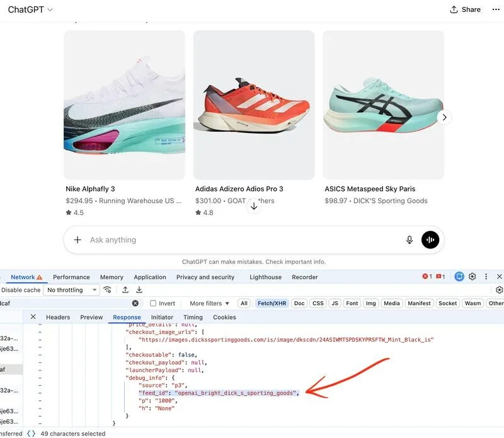The height and width of the screenshot is (438, 504).
Task: Click the network conditions wifi icon
Action: click(x=107, y=290)
